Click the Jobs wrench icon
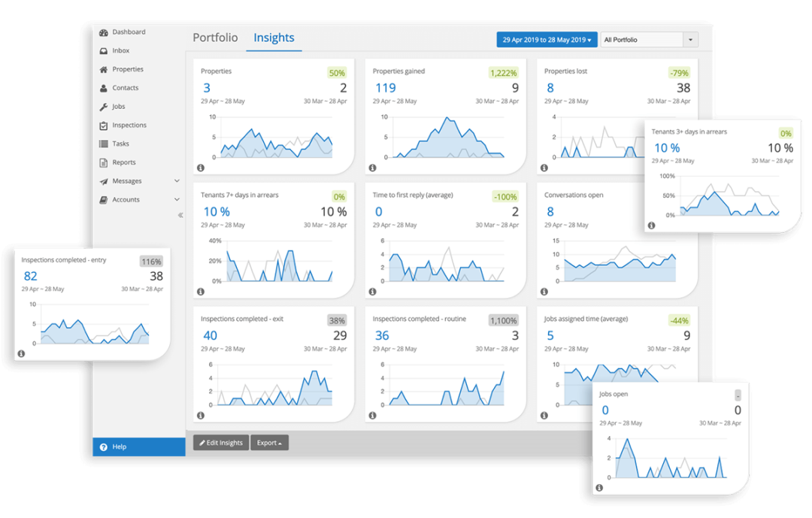The width and height of the screenshot is (812, 518). point(104,107)
